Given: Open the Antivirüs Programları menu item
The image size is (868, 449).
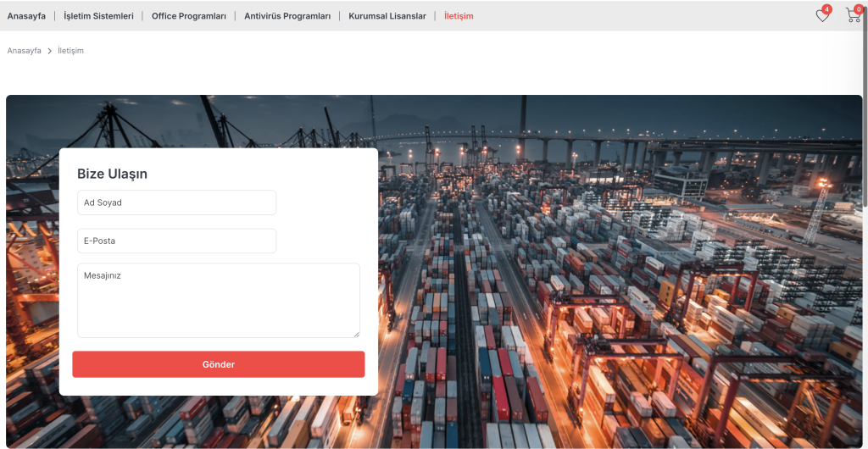Looking at the screenshot, I should (287, 16).
